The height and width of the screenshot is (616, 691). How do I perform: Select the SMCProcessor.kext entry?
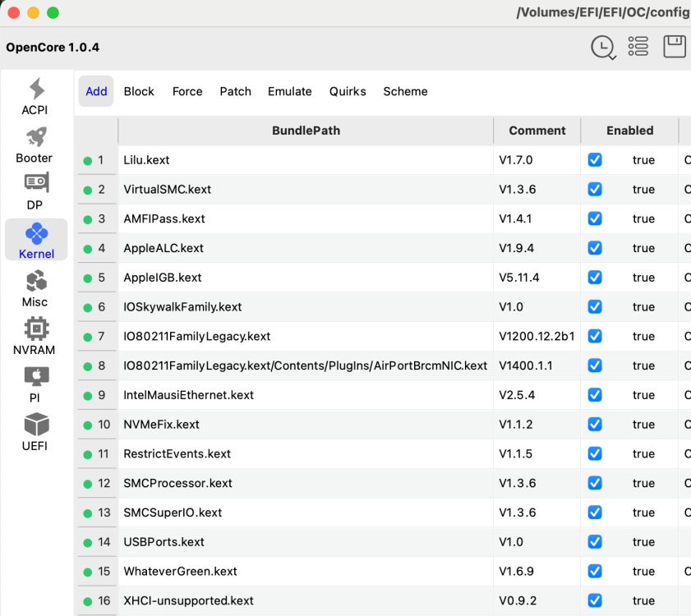coord(306,483)
